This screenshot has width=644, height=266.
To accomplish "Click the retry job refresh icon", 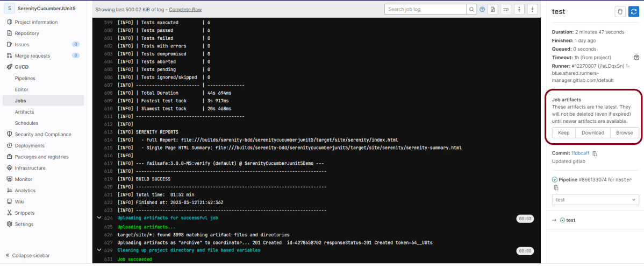I will 634,11.
